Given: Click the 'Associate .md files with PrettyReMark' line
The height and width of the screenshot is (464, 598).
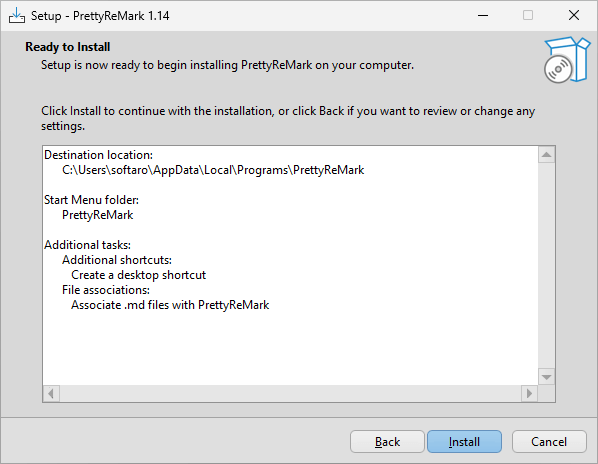Looking at the screenshot, I should pyautogui.click(x=170, y=305).
